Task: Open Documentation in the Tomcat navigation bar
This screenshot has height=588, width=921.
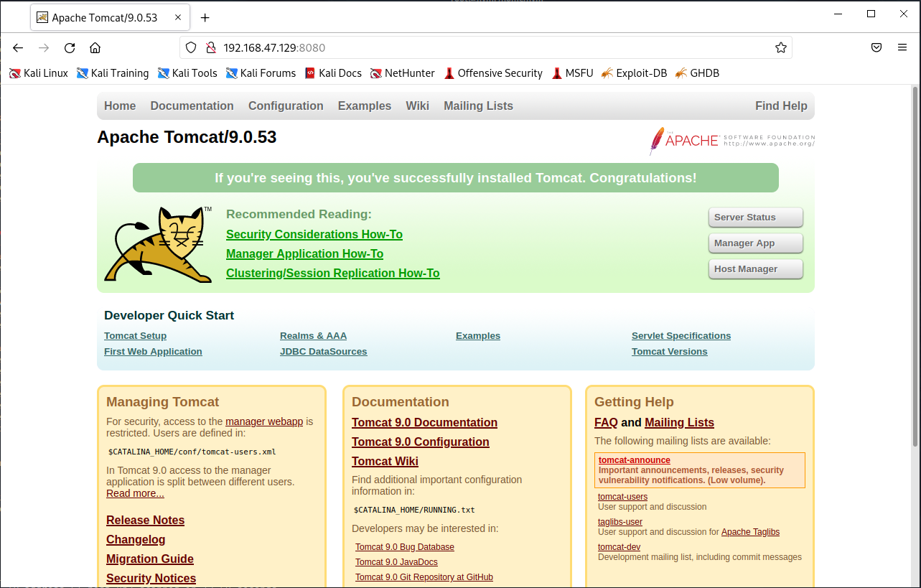Action: (192, 106)
